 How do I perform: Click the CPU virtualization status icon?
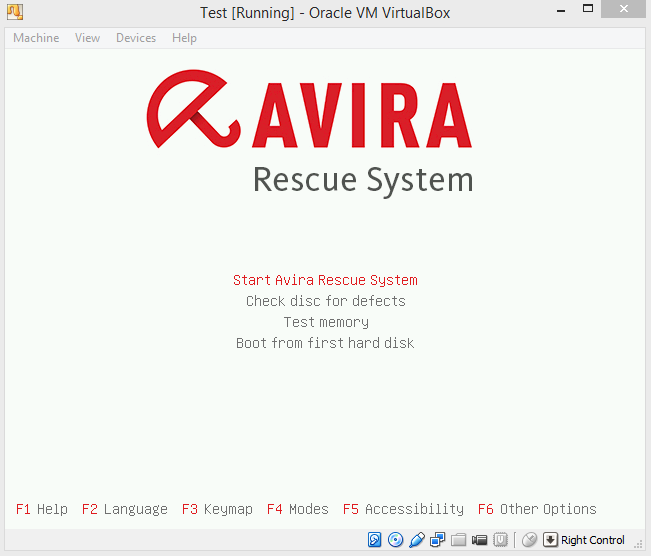coord(501,540)
